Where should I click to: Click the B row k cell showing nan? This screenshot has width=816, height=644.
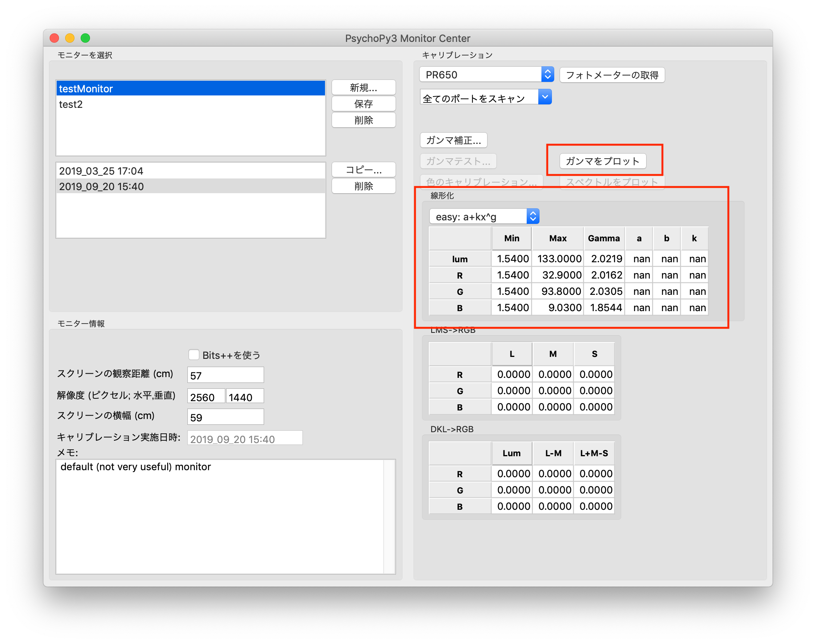(x=694, y=308)
